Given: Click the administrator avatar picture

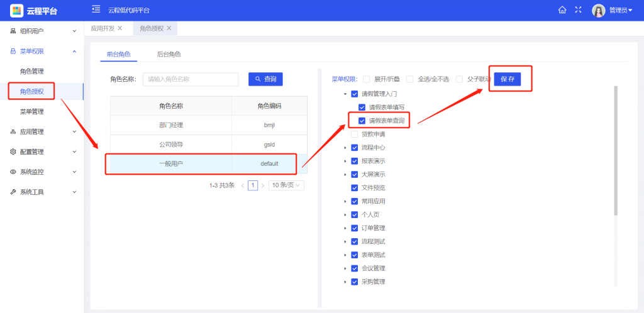Looking at the screenshot, I should [598, 11].
